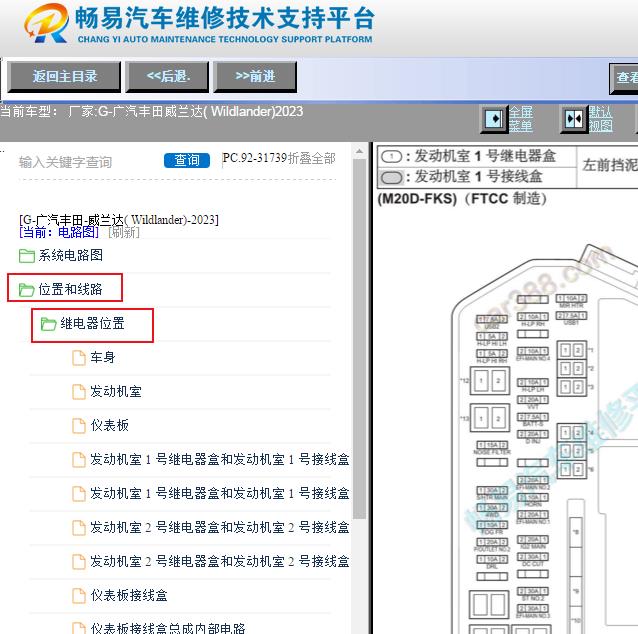The width and height of the screenshot is (638, 634).
Task: Open the 仪表板接线盒 document
Action: pos(129,596)
